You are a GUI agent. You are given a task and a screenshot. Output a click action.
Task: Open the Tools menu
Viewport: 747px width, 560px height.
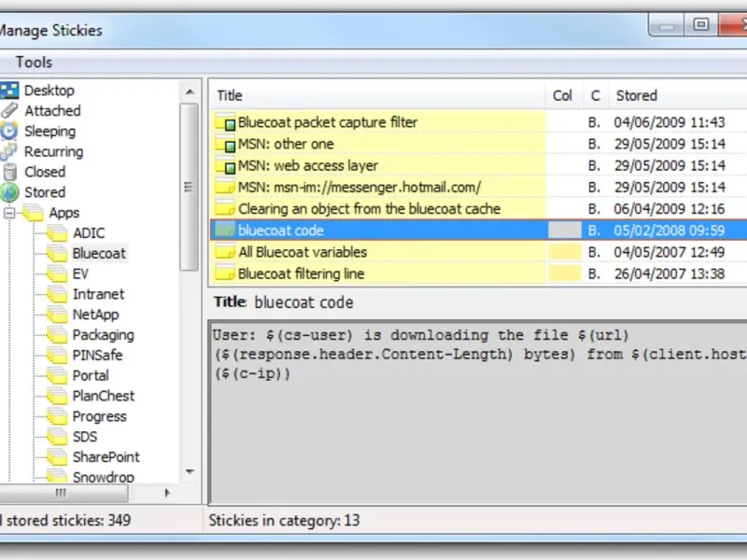click(x=34, y=63)
